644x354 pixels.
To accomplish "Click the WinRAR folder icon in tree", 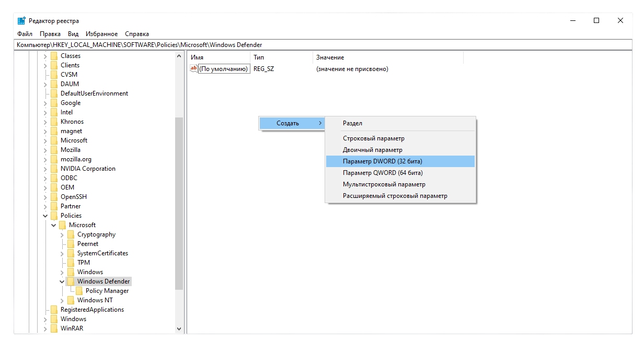I will pyautogui.click(x=54, y=328).
